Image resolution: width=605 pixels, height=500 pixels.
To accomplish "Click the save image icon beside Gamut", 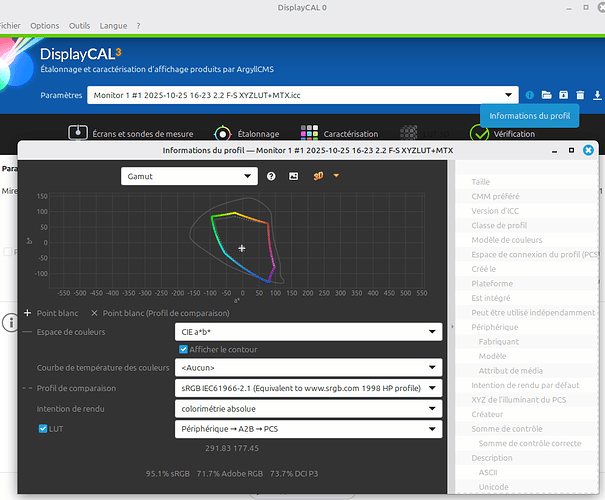I will pos(294,176).
